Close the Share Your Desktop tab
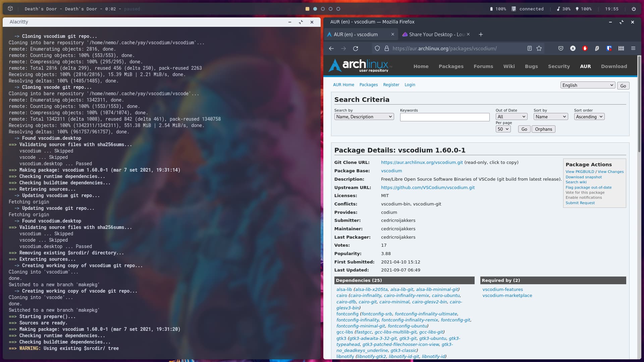The image size is (644, 362). click(468, 35)
